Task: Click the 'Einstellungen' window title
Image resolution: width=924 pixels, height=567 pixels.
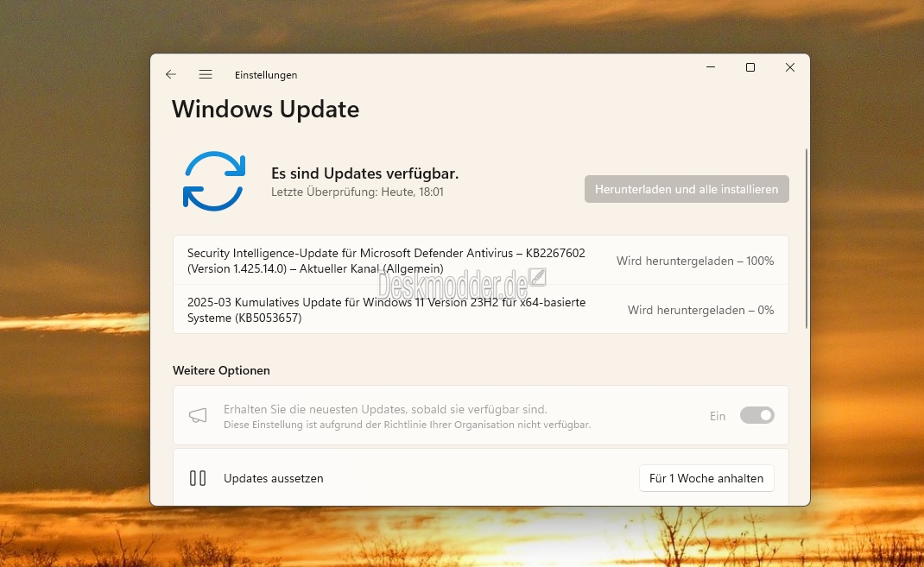Action: tap(266, 75)
